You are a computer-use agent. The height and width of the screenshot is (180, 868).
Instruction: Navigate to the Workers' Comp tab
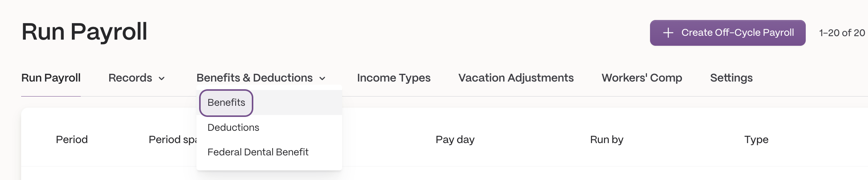642,78
